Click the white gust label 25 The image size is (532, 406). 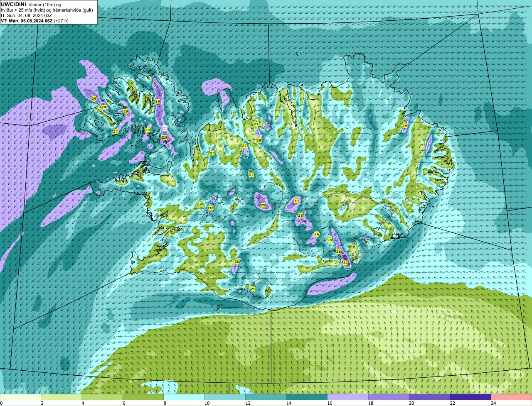click(x=165, y=128)
